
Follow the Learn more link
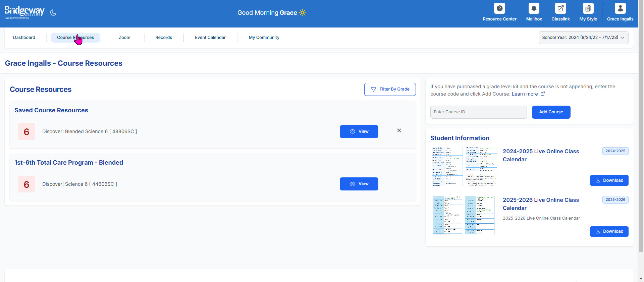tap(525, 94)
